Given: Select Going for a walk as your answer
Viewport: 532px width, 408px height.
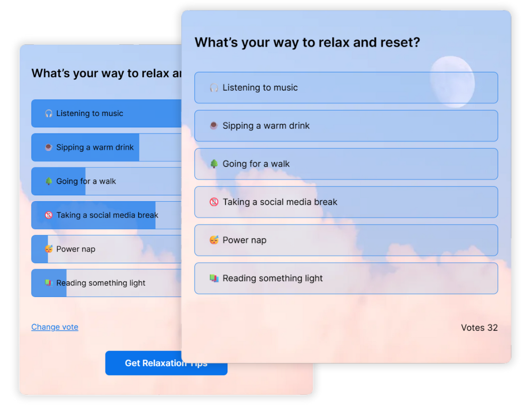Looking at the screenshot, I should 346,164.
